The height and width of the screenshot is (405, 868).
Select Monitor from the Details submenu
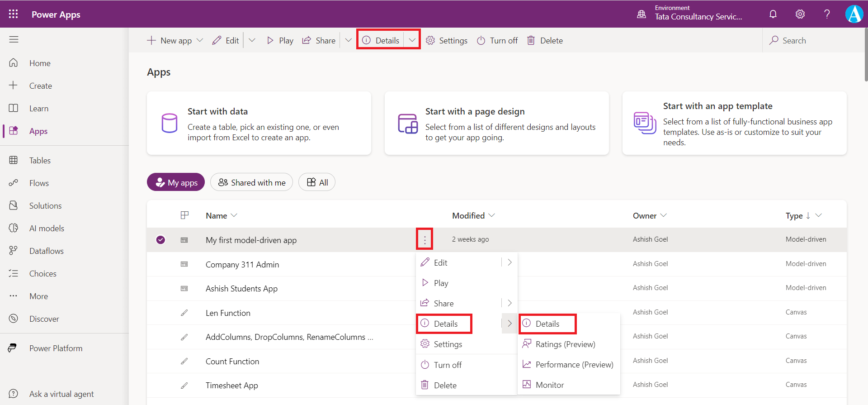[x=549, y=385]
